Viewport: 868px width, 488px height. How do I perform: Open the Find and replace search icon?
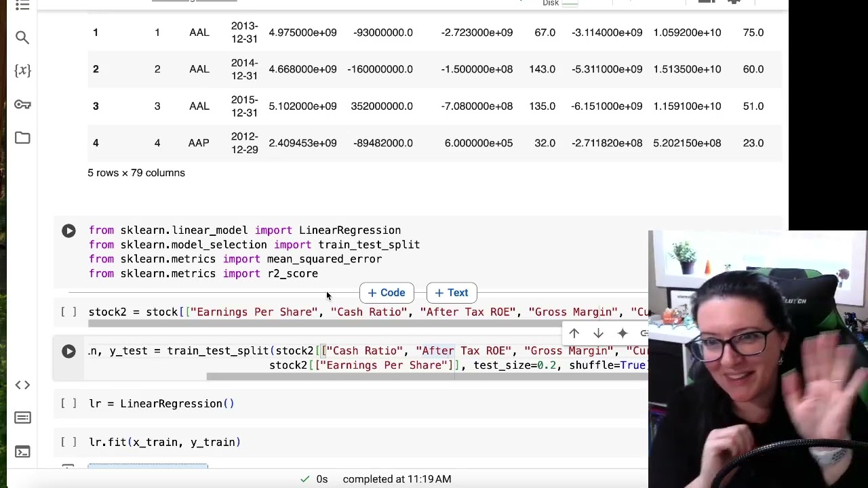22,37
